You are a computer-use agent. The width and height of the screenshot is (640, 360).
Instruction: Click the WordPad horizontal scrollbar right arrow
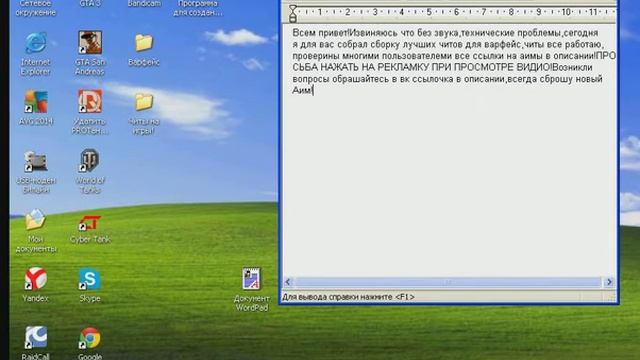click(x=609, y=282)
